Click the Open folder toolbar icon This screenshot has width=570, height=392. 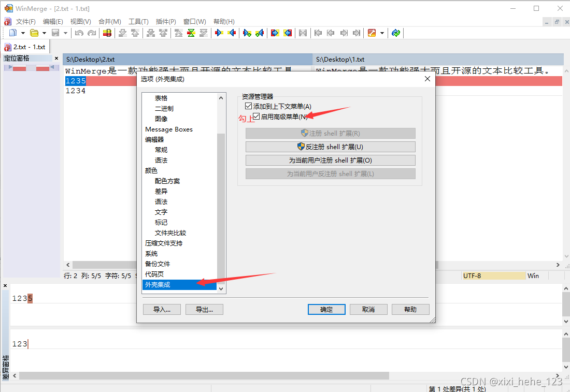[34, 33]
